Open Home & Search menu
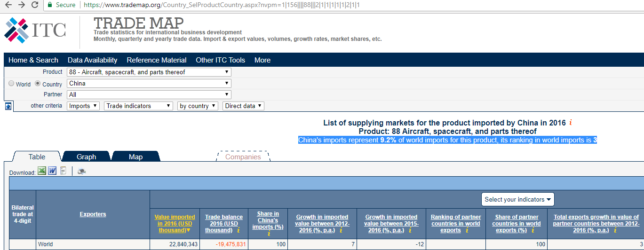644x250 pixels. tap(33, 60)
